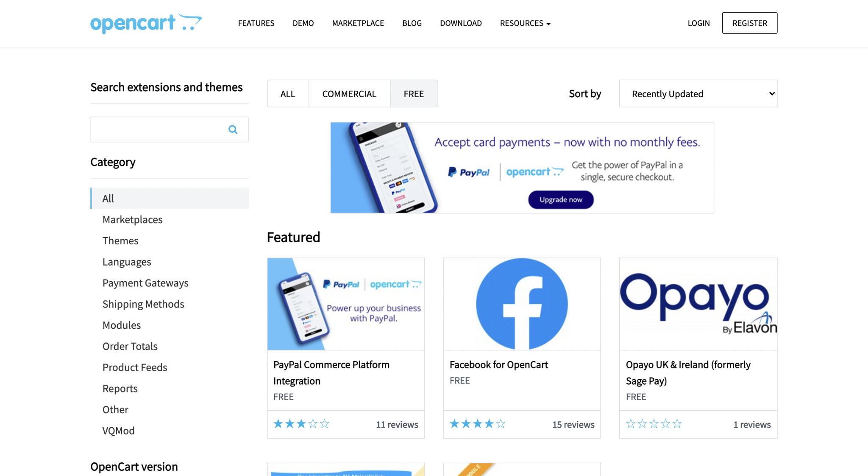
Task: Open the Facebook for OpenCart extension thumbnail
Action: (x=521, y=304)
